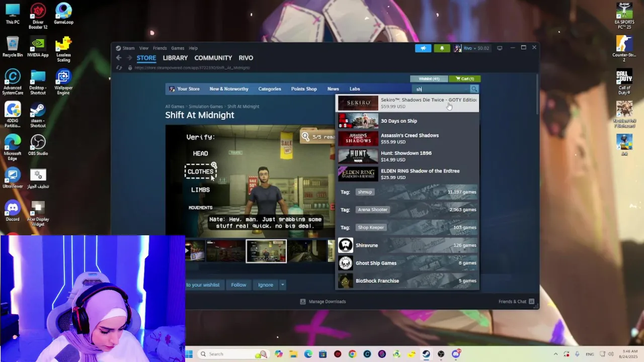This screenshot has height=362, width=644.
Task: Open the Discord desktop icon
Action: coord(13,211)
